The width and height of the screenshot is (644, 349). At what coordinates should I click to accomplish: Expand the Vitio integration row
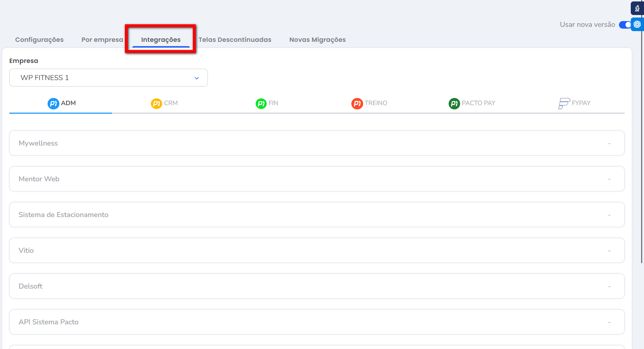(317, 250)
